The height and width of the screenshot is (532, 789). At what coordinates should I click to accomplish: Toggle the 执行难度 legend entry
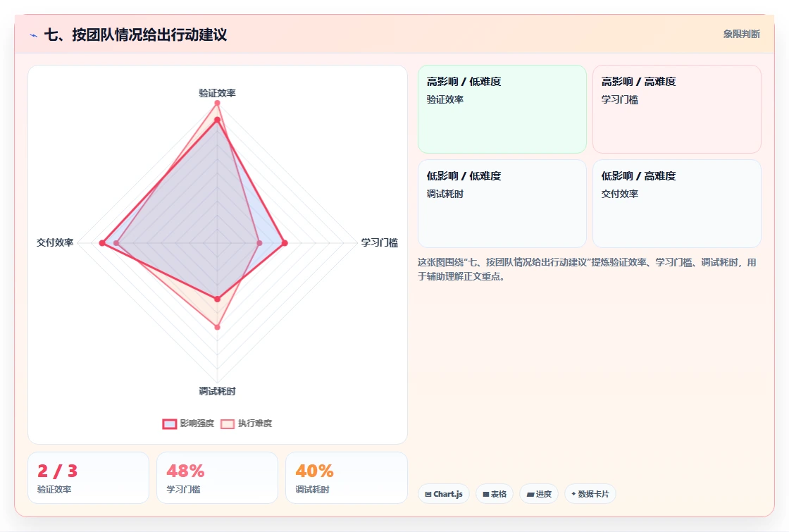(247, 423)
